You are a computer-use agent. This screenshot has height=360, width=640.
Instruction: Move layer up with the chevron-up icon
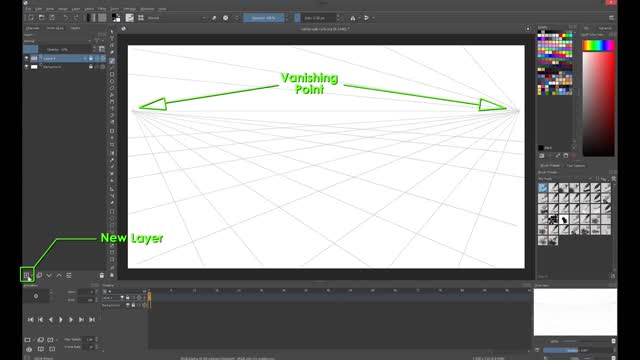pyautogui.click(x=59, y=276)
